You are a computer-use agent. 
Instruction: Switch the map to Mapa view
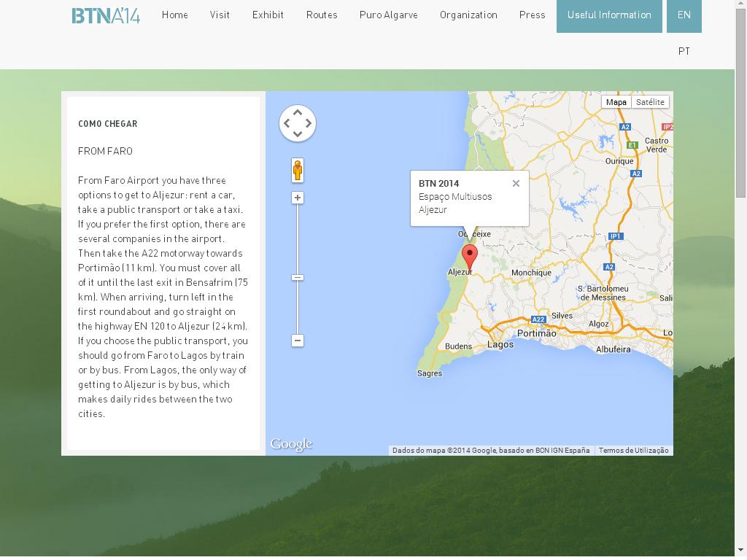click(x=616, y=102)
